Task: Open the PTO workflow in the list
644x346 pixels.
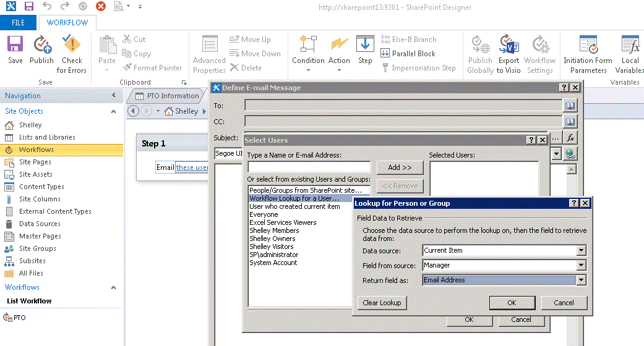Action: click(x=15, y=317)
